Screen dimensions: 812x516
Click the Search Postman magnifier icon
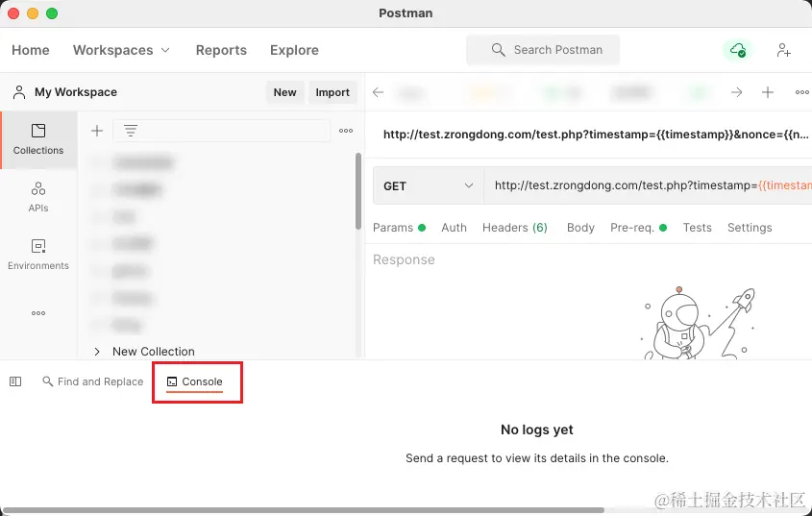[498, 50]
